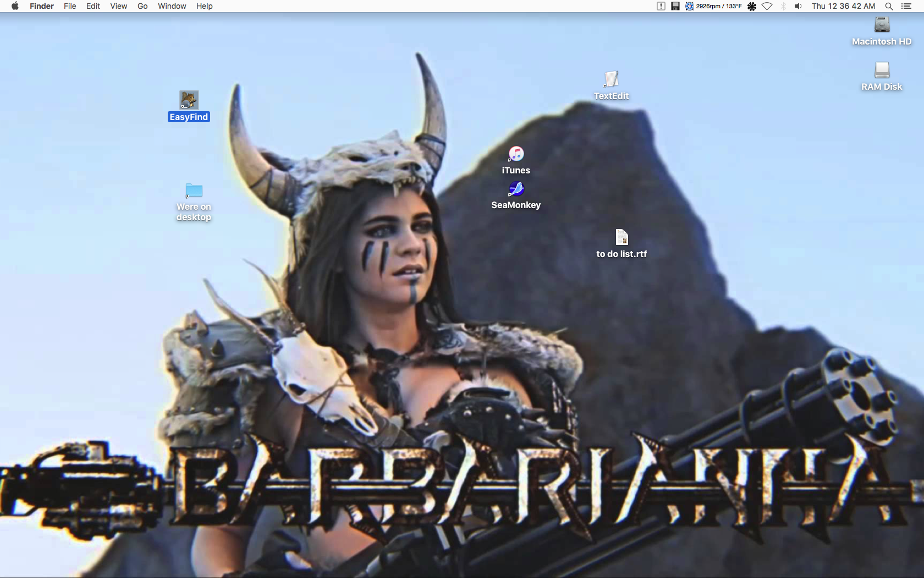Open the Finder menu
This screenshot has height=578, width=924.
(x=42, y=6)
